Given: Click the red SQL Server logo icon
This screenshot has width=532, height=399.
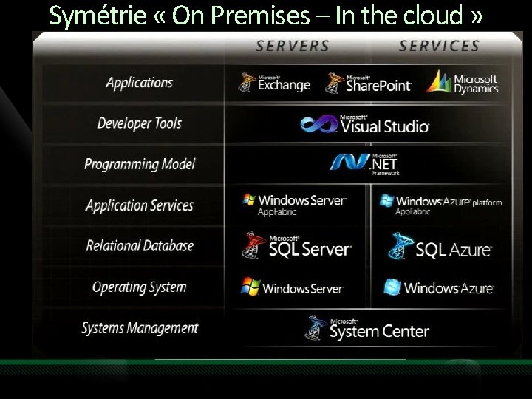Looking at the screenshot, I should 253,245.
